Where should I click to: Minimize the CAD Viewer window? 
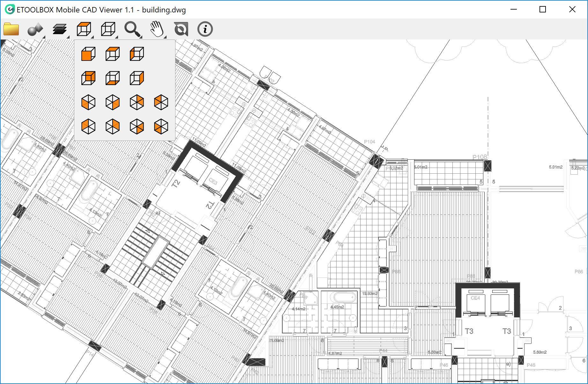point(514,9)
